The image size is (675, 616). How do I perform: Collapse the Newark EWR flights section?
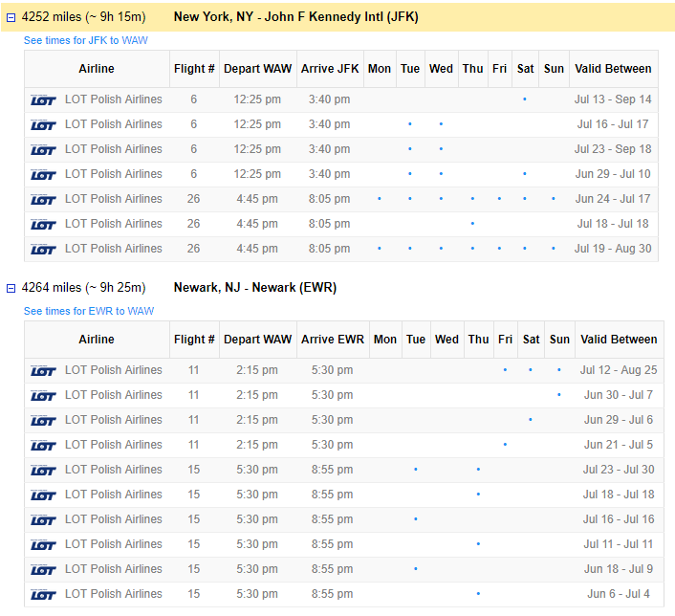click(x=11, y=288)
